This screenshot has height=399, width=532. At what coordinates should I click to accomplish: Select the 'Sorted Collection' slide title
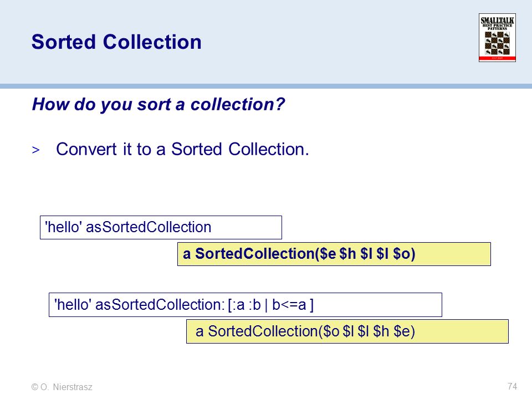[116, 42]
